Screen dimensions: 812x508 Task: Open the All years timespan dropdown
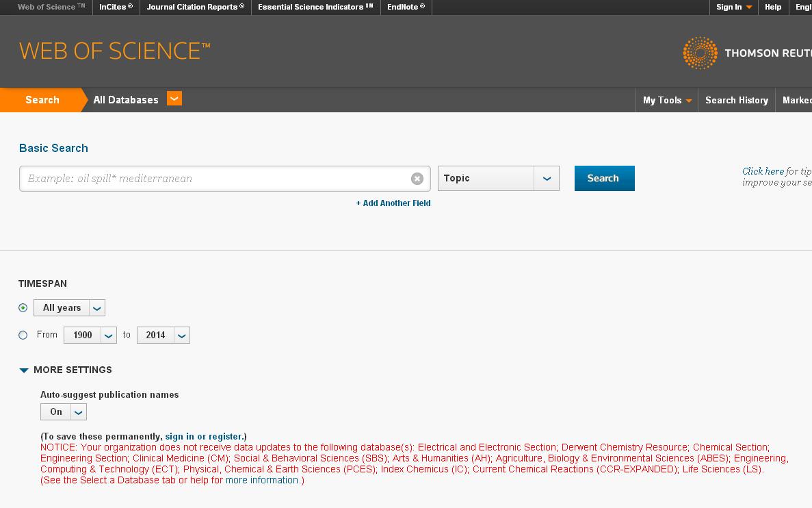click(96, 308)
